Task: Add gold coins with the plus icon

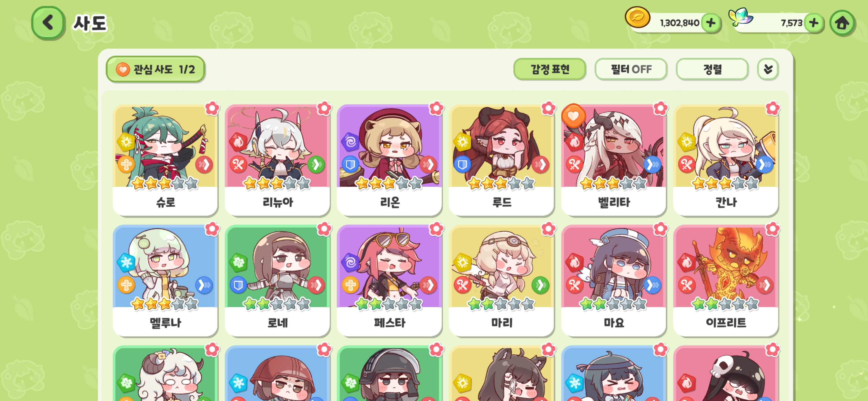Action: 711,23
